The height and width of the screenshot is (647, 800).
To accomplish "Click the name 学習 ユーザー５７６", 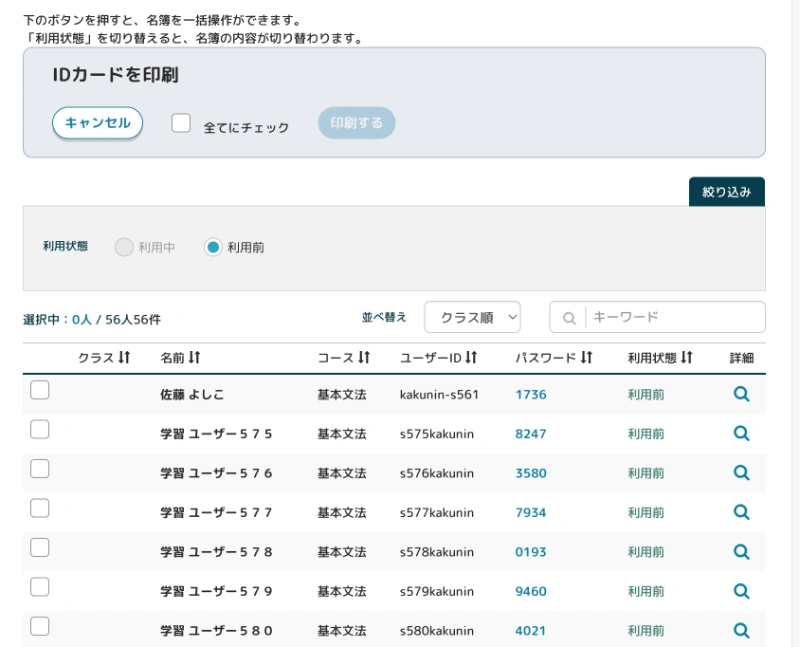I will tap(216, 473).
